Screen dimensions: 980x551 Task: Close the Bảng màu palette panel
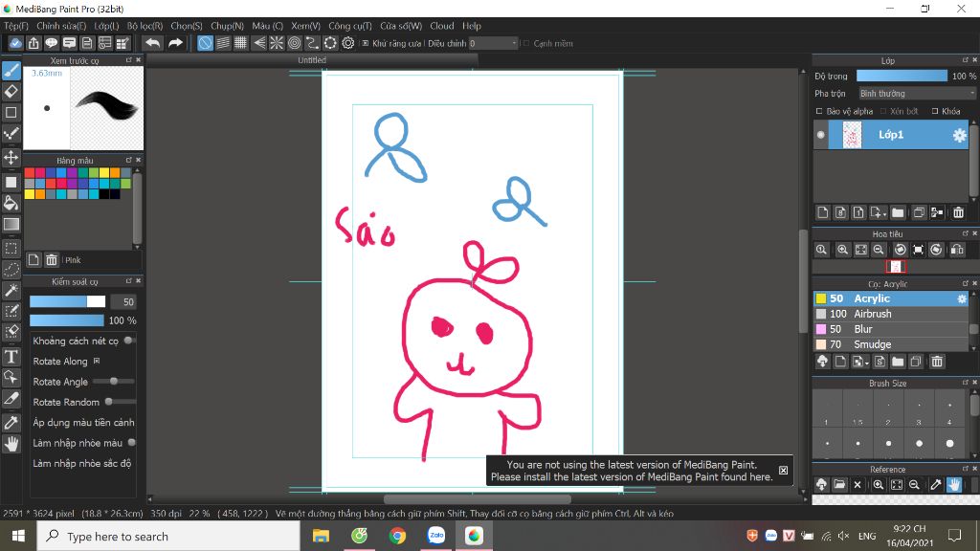pos(138,160)
